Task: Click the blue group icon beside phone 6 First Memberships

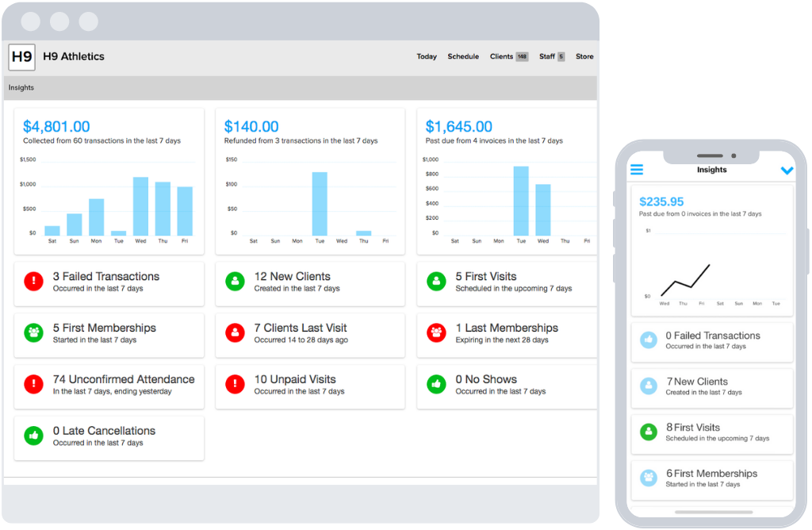Action: 649,478
